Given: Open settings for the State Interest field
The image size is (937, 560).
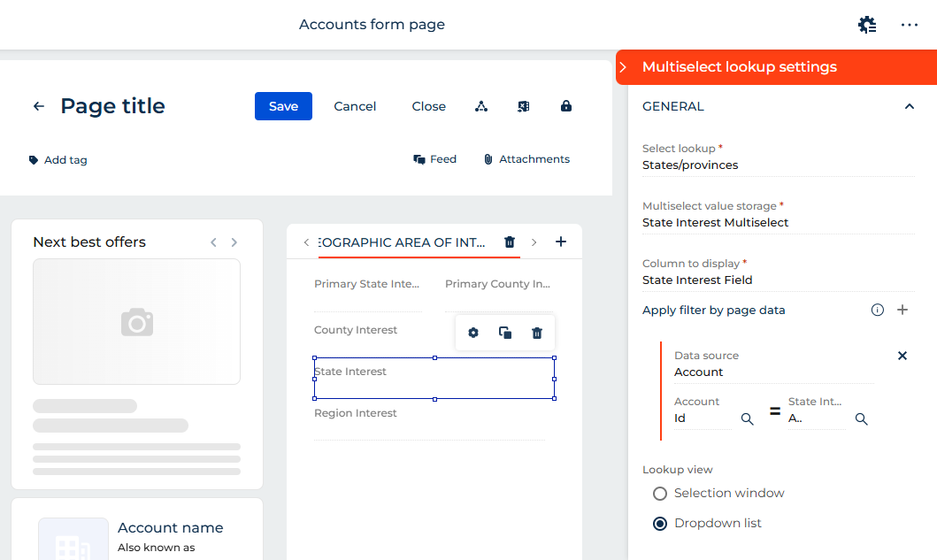Looking at the screenshot, I should pos(473,333).
